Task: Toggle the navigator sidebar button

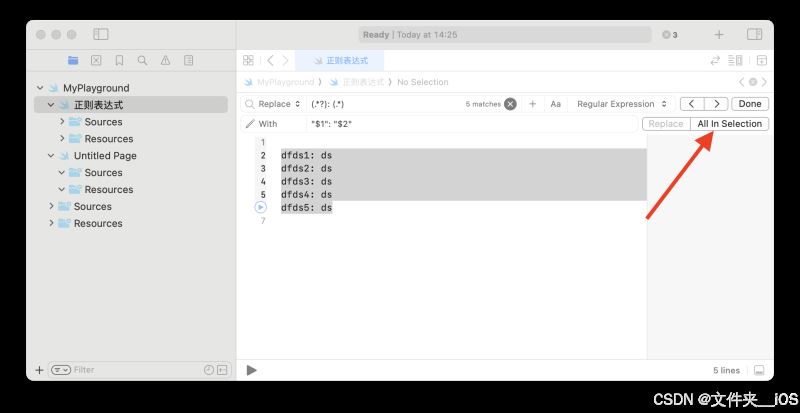Action: tap(101, 35)
